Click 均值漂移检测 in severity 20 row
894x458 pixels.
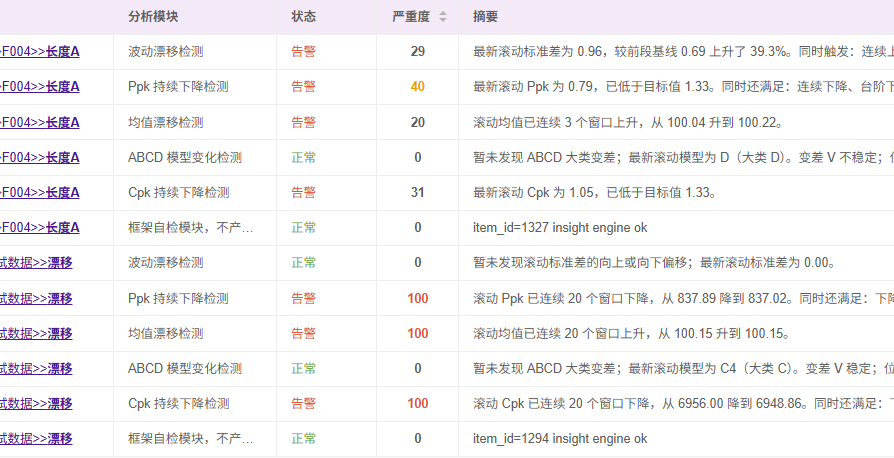tap(166, 123)
